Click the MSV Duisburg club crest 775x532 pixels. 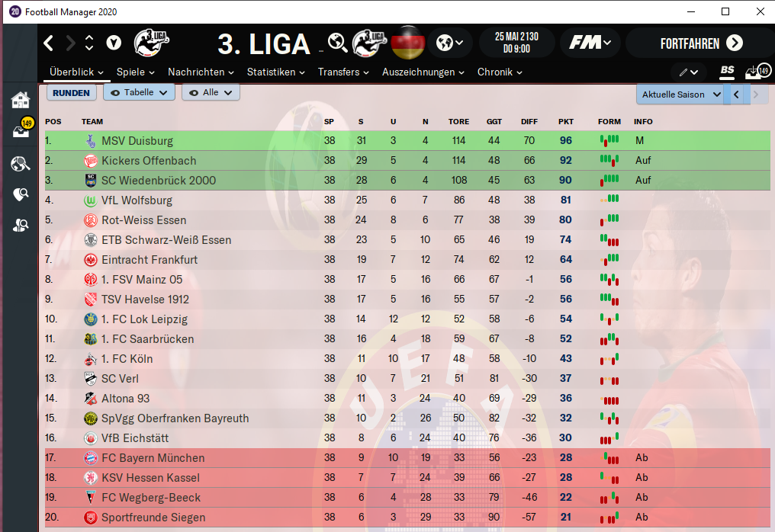pyautogui.click(x=91, y=141)
